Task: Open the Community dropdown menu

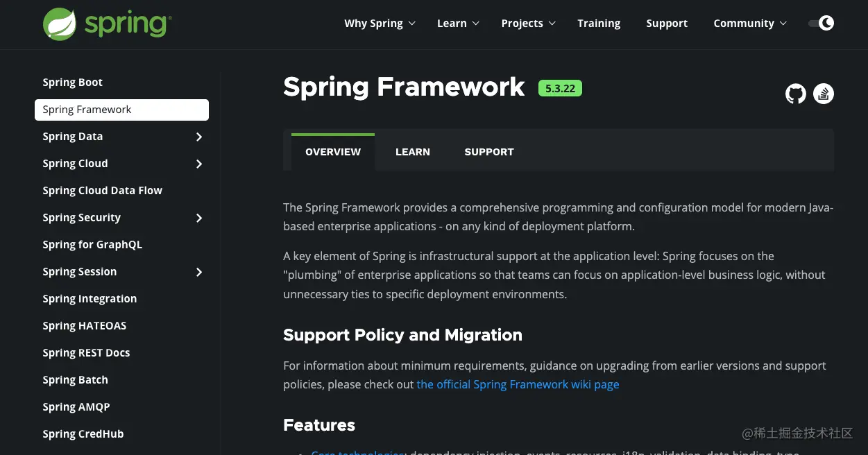Action: 750,24
